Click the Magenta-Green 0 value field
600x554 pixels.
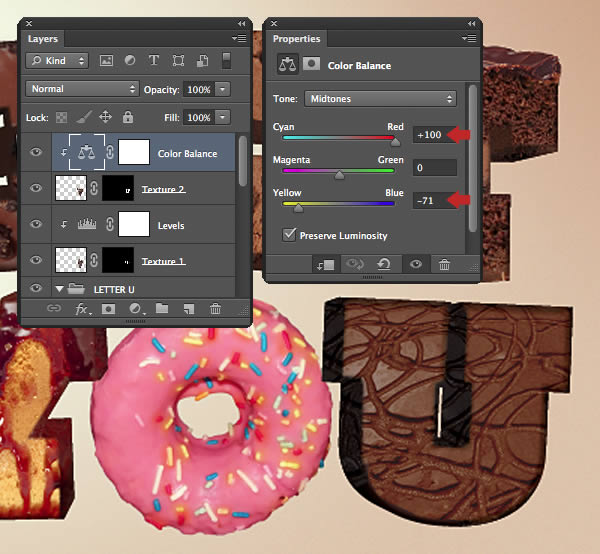point(435,168)
